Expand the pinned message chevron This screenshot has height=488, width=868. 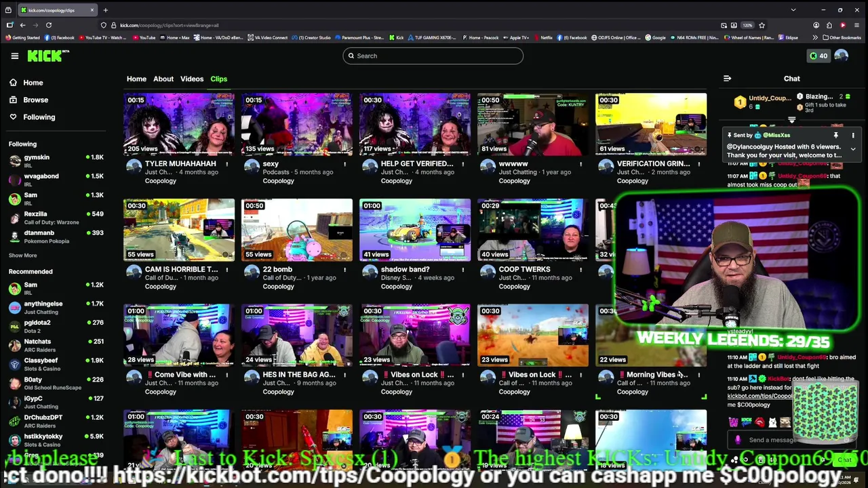853,149
